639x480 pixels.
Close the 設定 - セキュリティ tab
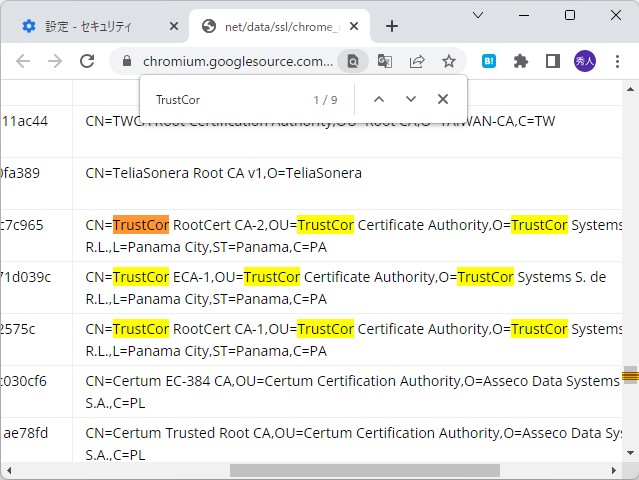174,26
